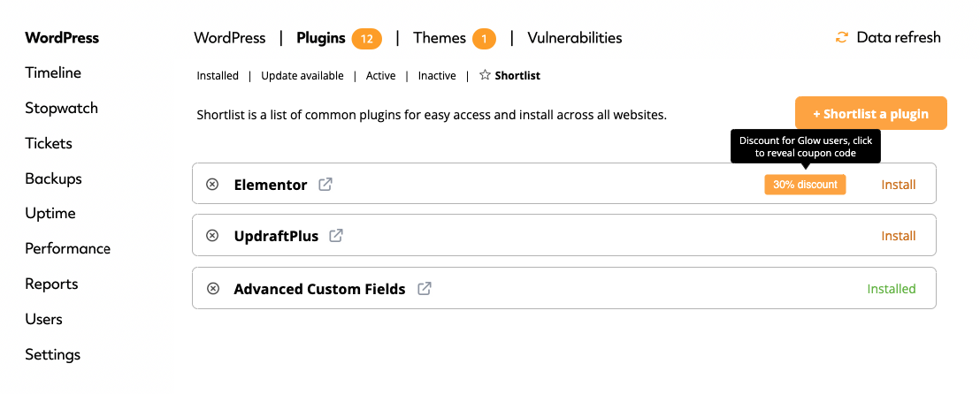The width and height of the screenshot is (980, 394).
Task: Open UpdraftPlus external link icon
Action: (x=336, y=235)
